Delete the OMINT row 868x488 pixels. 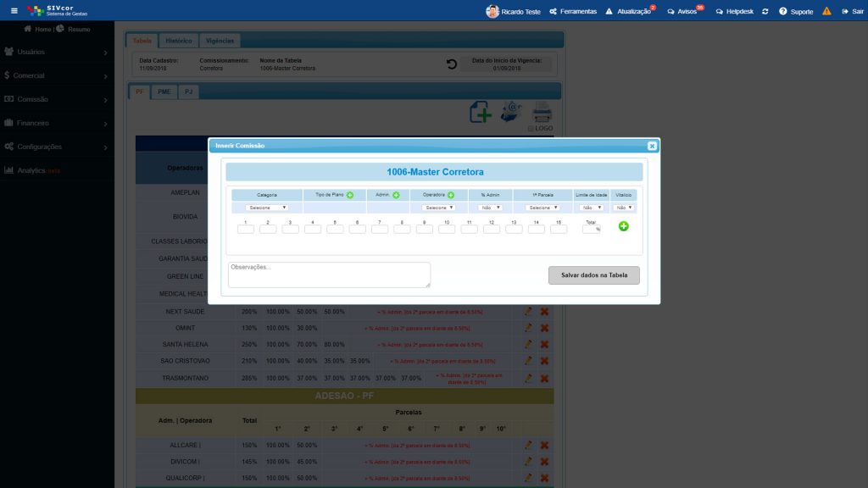(545, 328)
